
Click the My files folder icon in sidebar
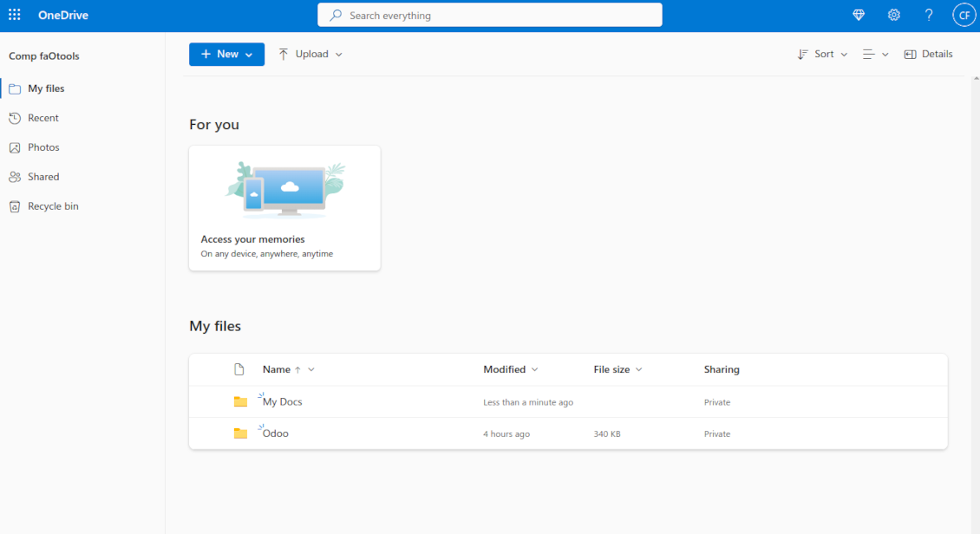click(15, 88)
